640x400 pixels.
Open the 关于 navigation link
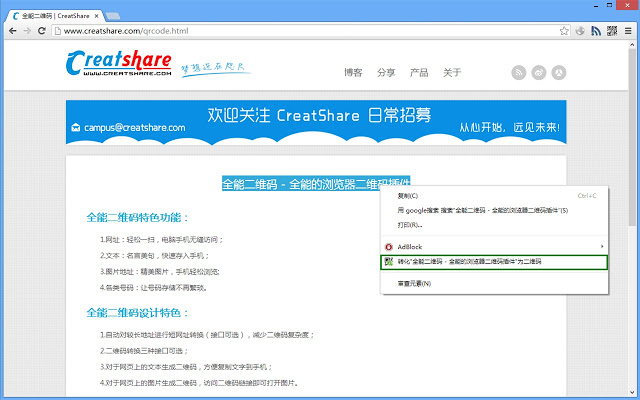click(452, 73)
